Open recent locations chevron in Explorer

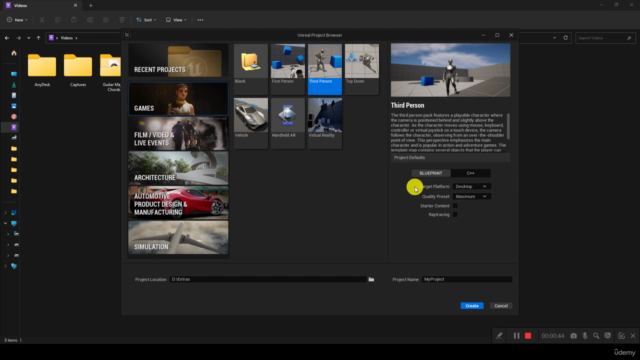[29, 38]
